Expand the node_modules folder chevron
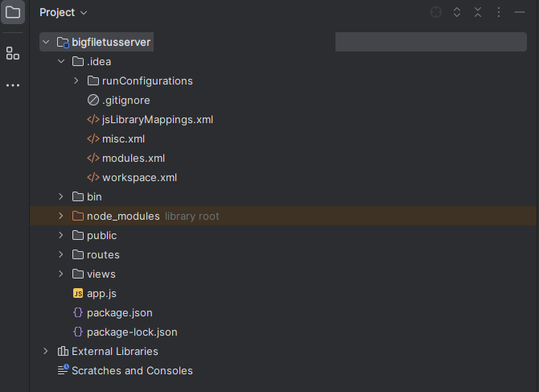This screenshot has width=539, height=392. click(61, 216)
